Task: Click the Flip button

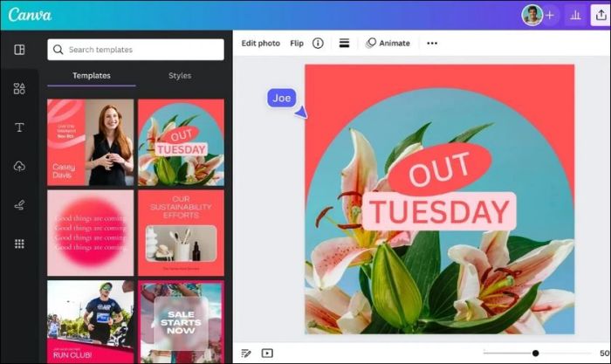Action: click(x=297, y=44)
